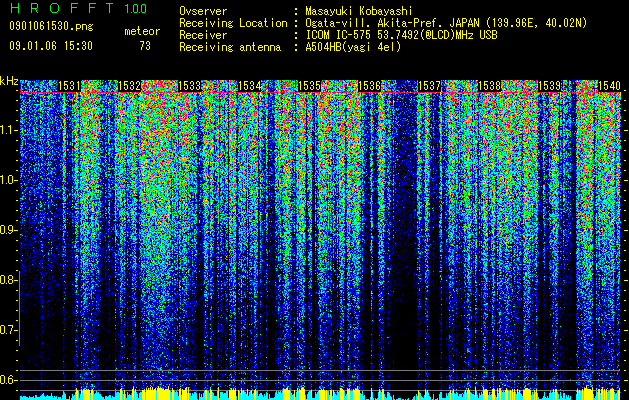
Task: Select the 1533 time label
Action: point(189,86)
